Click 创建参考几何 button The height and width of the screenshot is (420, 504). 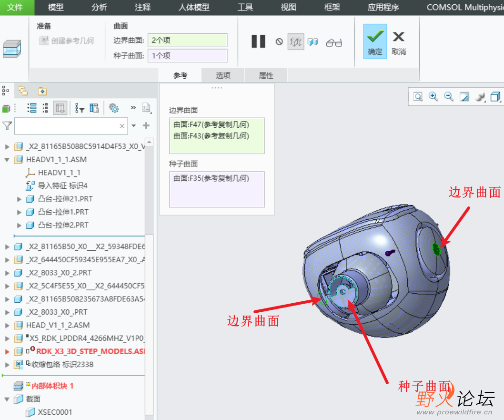(66, 41)
